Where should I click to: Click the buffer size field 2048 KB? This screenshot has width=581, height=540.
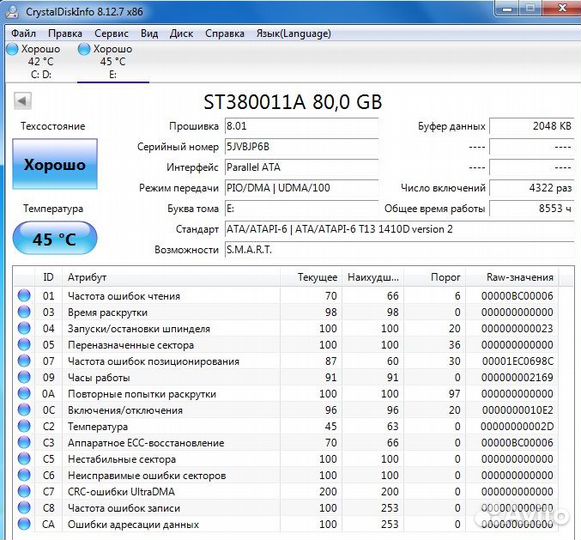point(532,126)
